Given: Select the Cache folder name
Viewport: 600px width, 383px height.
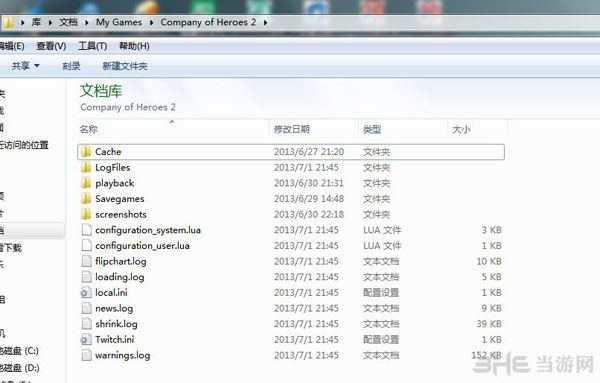Looking at the screenshot, I should click(x=108, y=152).
